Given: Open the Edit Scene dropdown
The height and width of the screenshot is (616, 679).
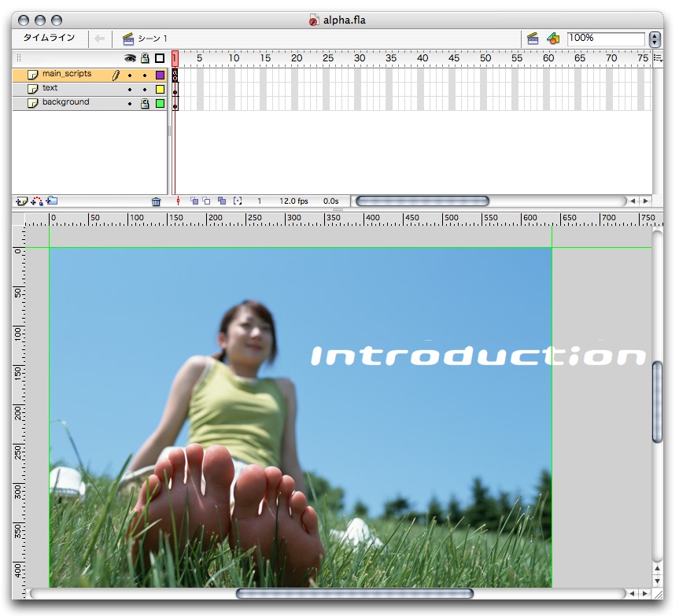Looking at the screenshot, I should click(x=533, y=38).
